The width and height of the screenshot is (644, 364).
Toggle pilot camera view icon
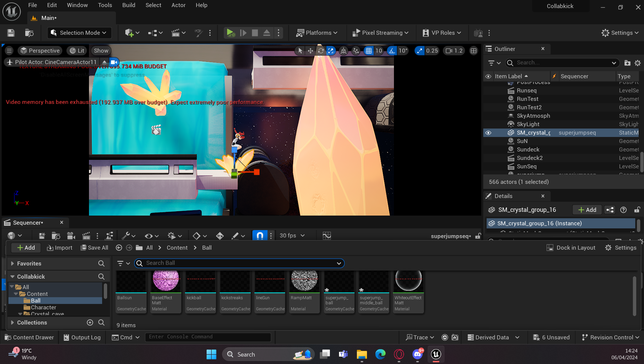point(114,62)
